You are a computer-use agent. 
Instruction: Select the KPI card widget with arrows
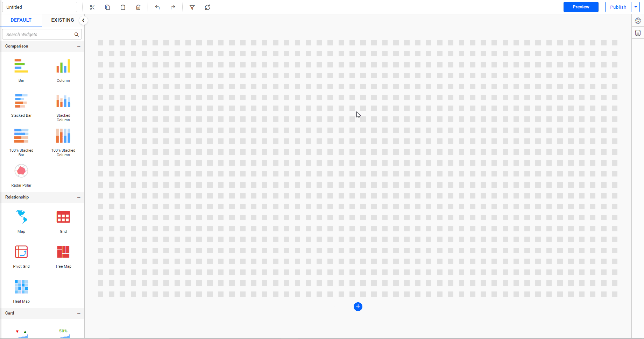point(21,333)
